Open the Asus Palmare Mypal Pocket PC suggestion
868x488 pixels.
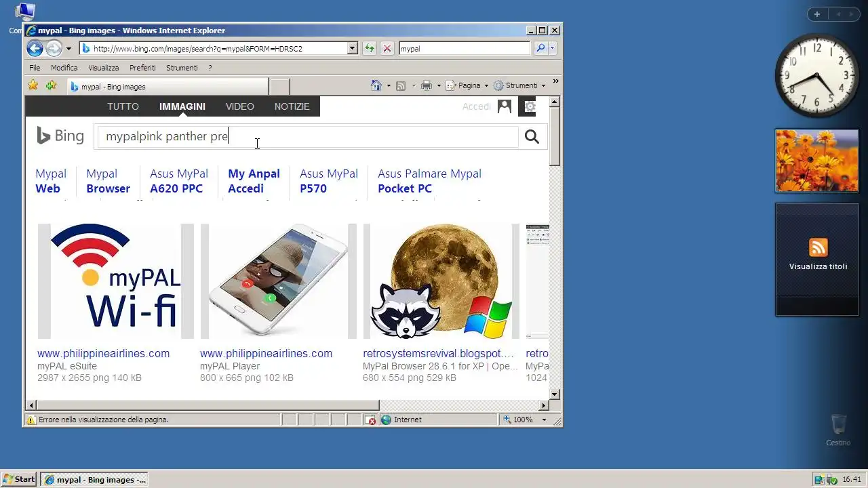tap(429, 181)
